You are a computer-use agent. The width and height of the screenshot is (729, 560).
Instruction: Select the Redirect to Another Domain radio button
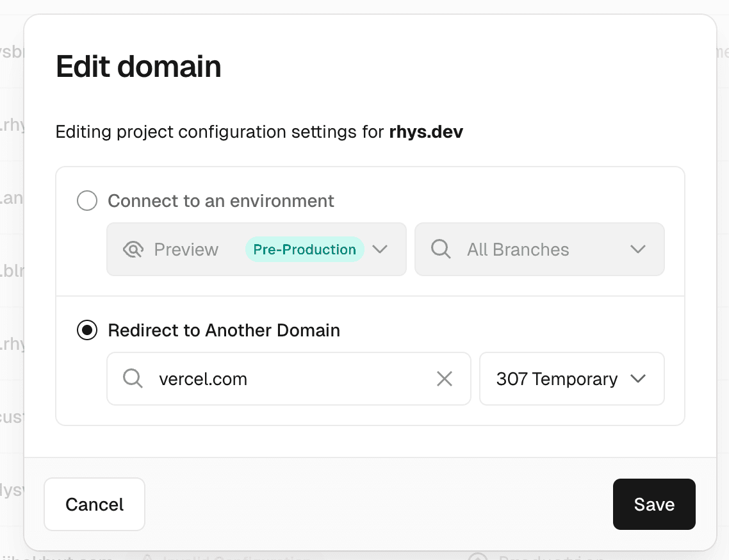point(86,331)
